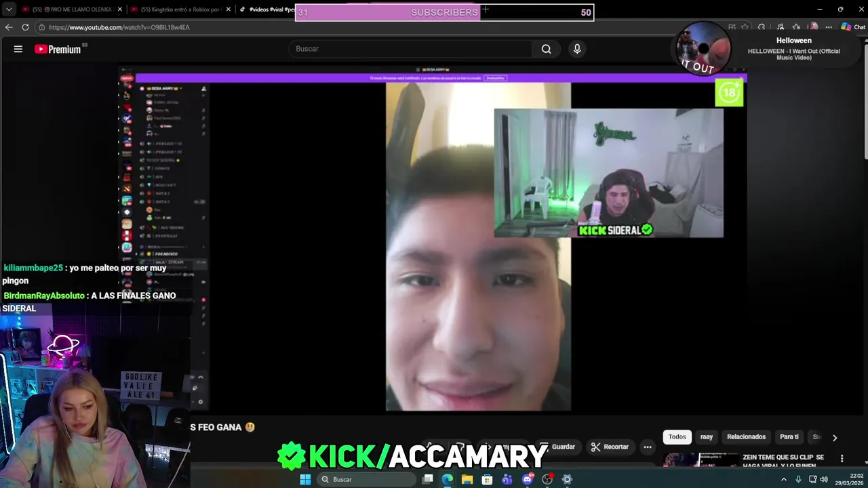Select the #videos #viral browser tab
868x488 pixels.
point(266,9)
